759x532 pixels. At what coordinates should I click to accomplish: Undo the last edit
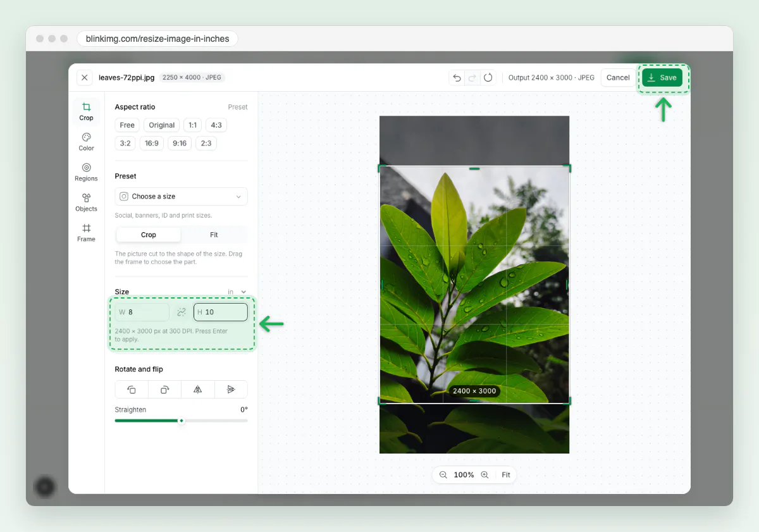point(457,78)
